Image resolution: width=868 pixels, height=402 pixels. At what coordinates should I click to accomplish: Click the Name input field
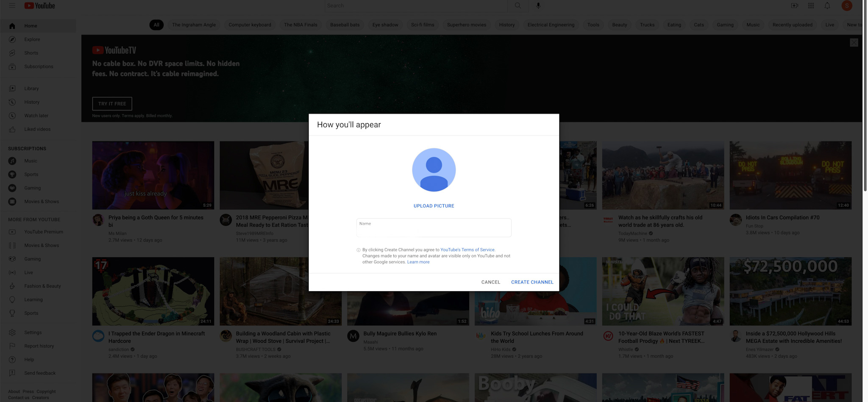pos(434,228)
